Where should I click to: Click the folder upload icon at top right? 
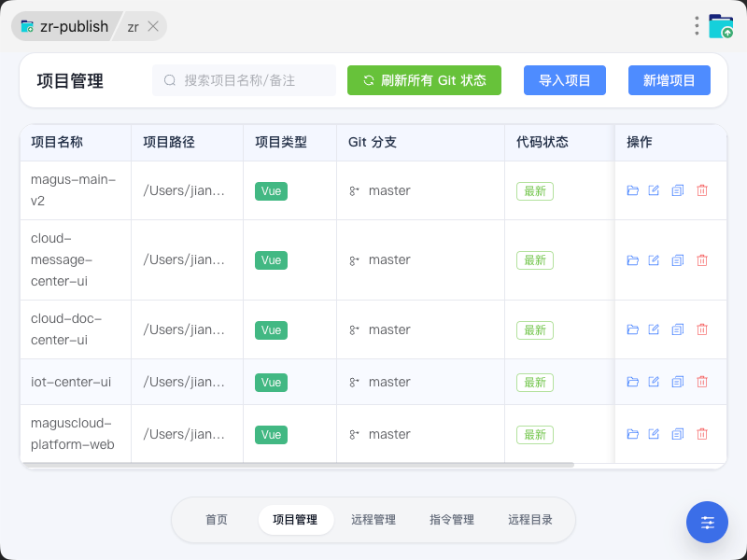tap(721, 26)
